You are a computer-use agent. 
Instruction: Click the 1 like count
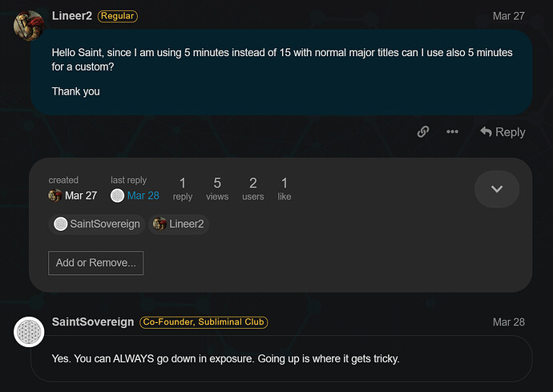pos(285,188)
